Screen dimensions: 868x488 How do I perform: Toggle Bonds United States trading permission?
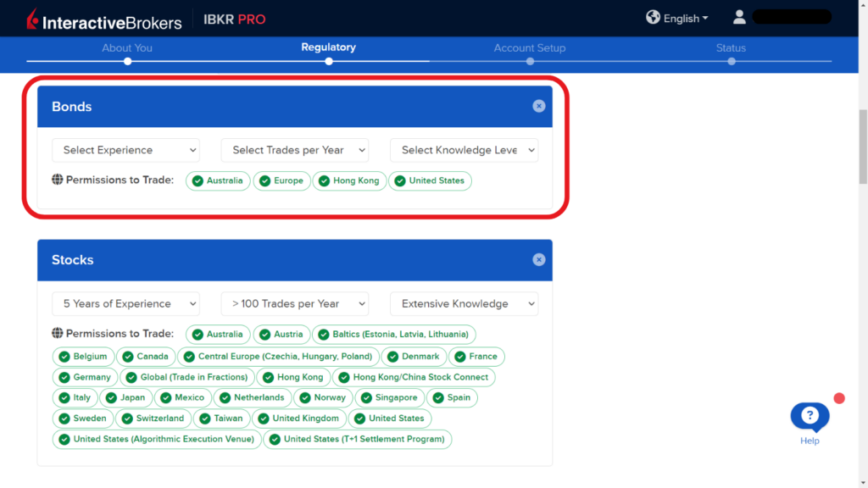click(430, 181)
